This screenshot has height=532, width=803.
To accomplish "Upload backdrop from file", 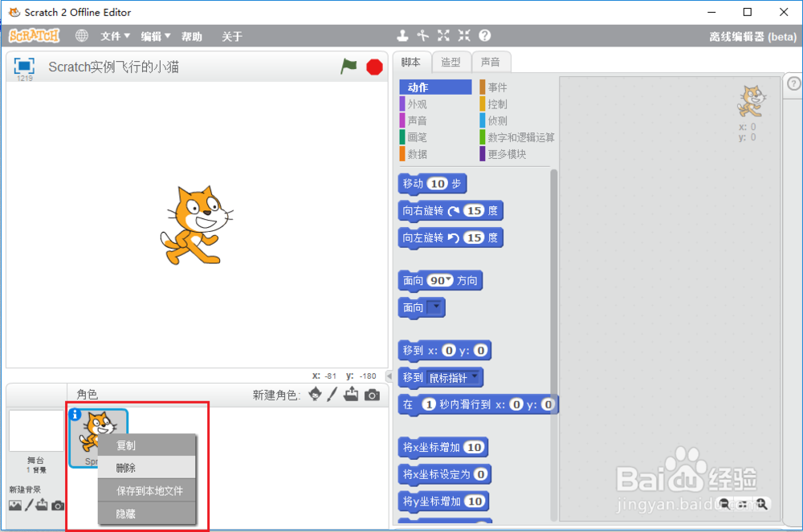I will coord(42,506).
